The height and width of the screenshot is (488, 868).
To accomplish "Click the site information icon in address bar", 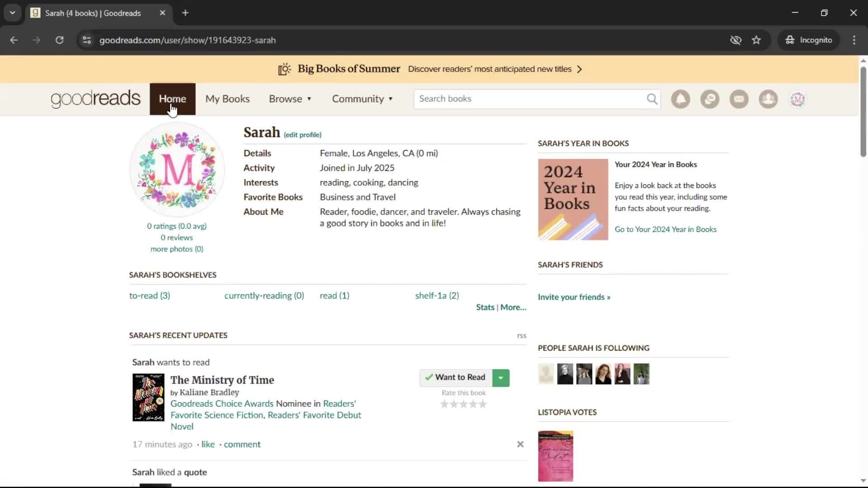I will tap(87, 40).
